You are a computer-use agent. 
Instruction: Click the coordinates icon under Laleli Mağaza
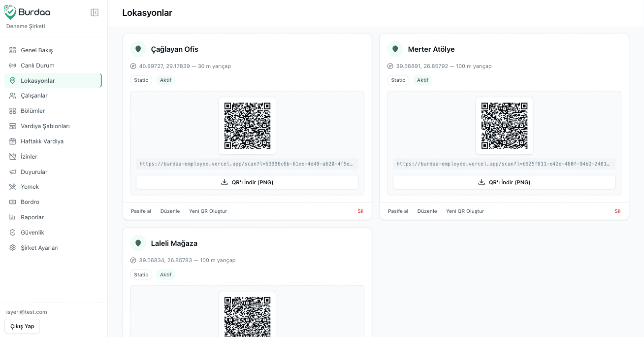(x=133, y=260)
